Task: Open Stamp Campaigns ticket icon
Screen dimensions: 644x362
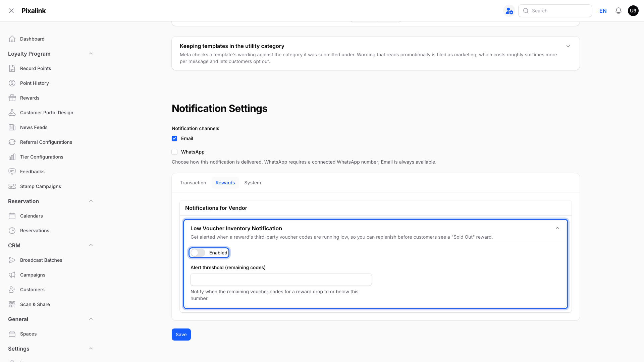Action: coord(12,186)
